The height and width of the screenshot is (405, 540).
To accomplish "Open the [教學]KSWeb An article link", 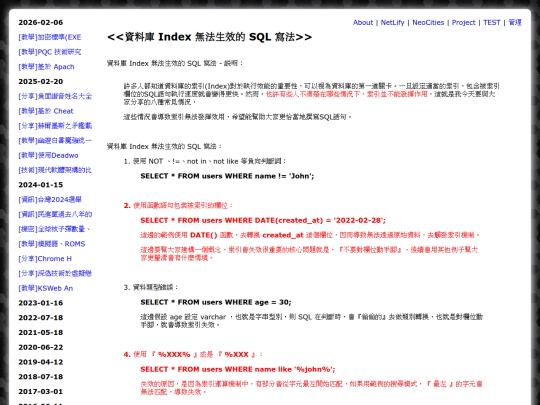I will click(46, 288).
